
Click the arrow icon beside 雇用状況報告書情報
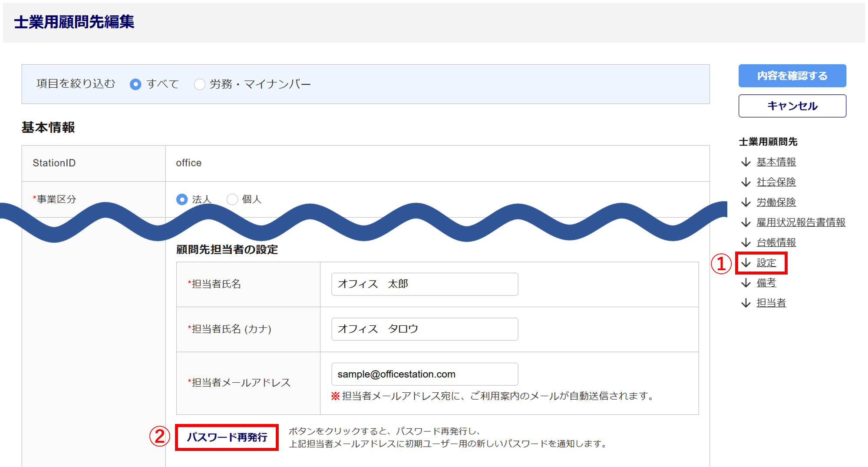click(746, 222)
